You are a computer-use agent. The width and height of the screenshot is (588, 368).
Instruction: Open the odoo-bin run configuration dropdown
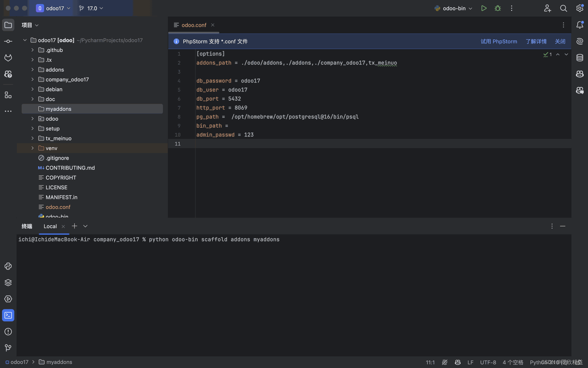pos(453,8)
